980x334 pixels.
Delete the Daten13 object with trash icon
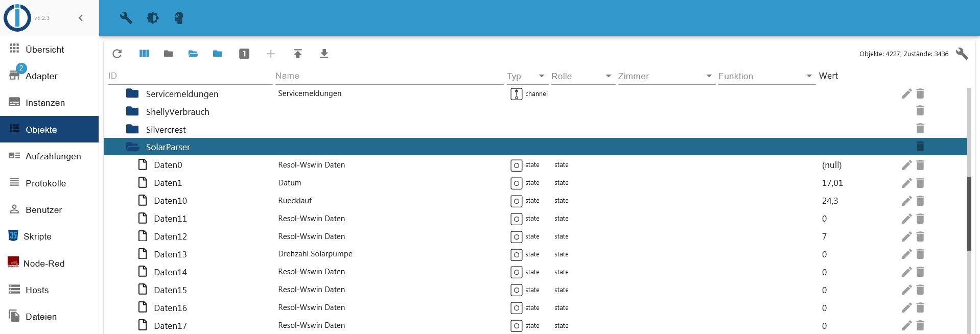(920, 254)
